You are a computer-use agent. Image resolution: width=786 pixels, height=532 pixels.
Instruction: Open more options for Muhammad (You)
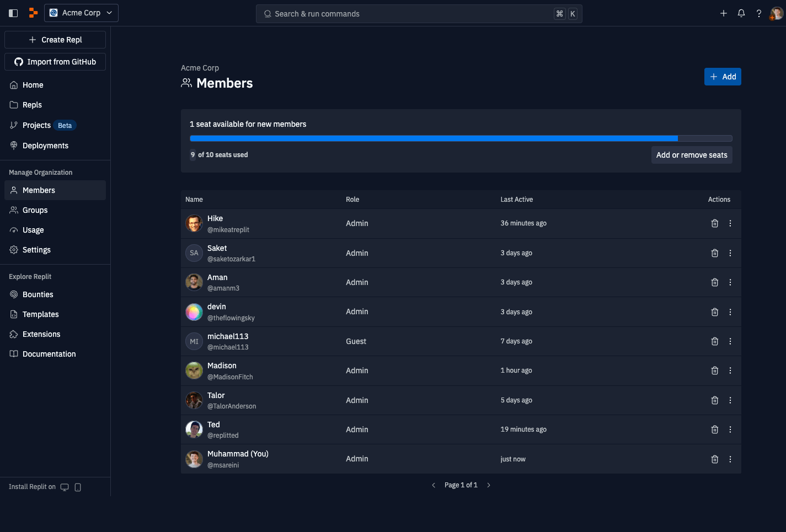[730, 459]
